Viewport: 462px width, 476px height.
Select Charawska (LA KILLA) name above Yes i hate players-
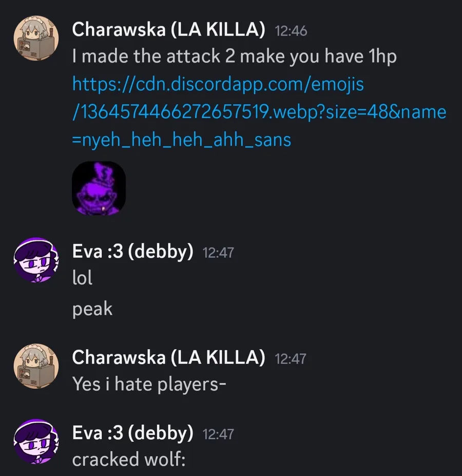pos(168,357)
